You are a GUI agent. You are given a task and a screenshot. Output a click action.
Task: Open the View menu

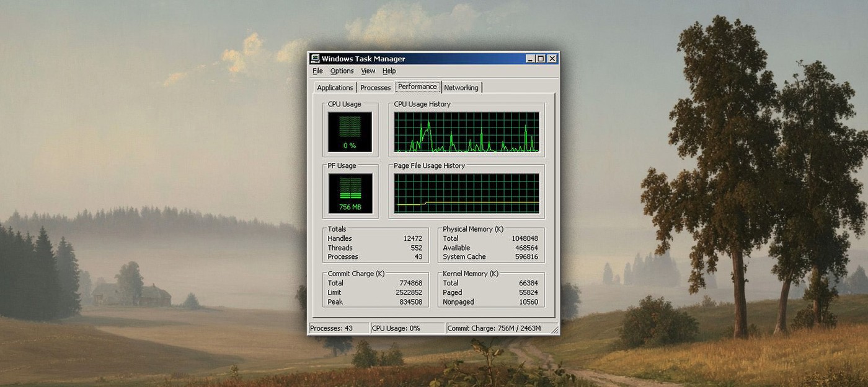[x=368, y=71]
